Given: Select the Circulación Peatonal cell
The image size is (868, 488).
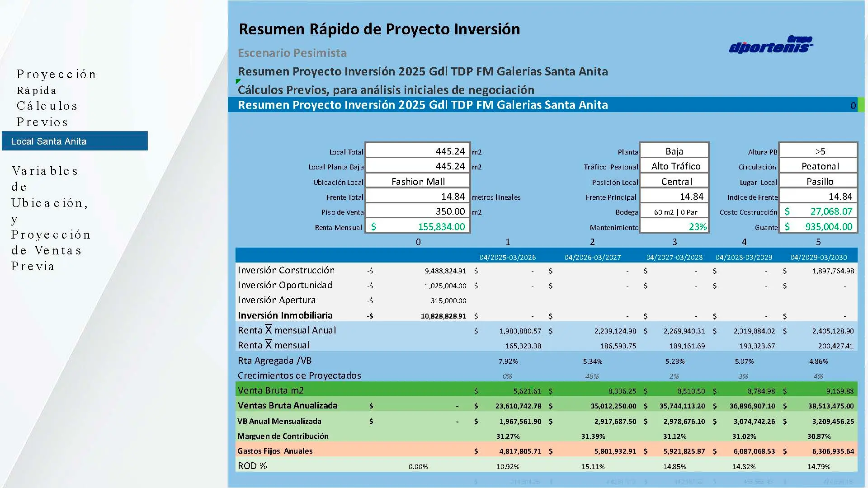Looking at the screenshot, I should (x=818, y=166).
